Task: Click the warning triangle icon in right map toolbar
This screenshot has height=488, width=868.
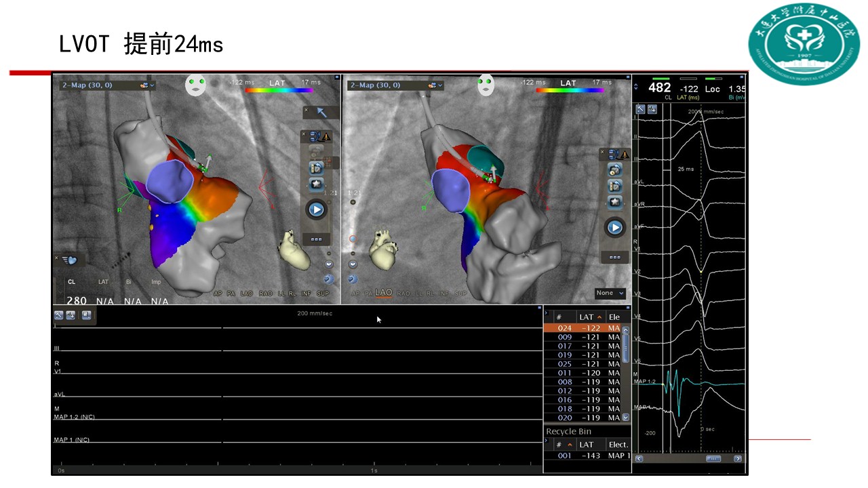Action: (624, 155)
